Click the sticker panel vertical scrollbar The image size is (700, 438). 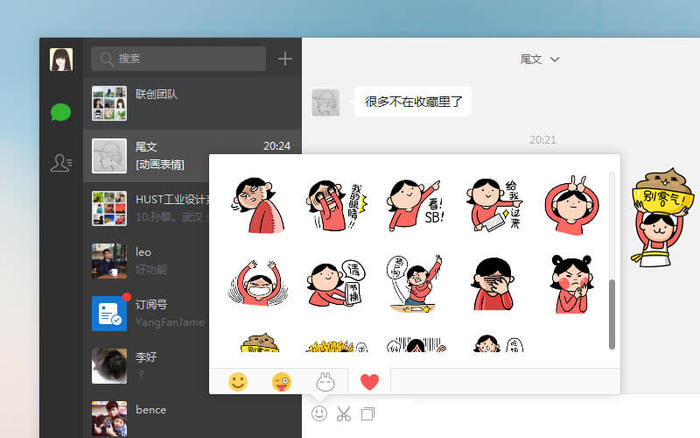612,314
